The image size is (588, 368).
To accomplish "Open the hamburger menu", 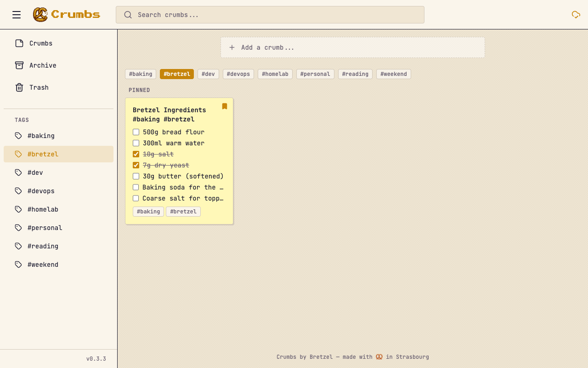I will tap(17, 15).
